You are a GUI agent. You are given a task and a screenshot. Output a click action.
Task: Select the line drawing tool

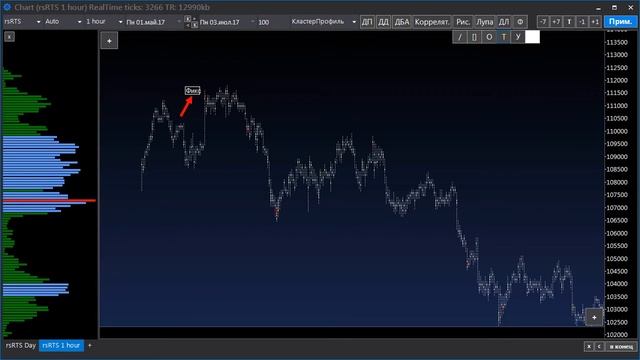pyautogui.click(x=460, y=37)
